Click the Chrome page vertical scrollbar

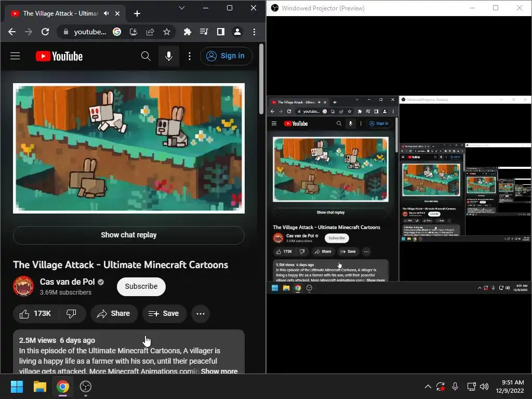point(261,79)
